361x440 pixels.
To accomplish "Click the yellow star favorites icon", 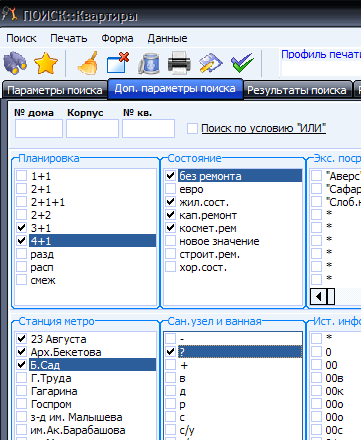I will tap(46, 63).
